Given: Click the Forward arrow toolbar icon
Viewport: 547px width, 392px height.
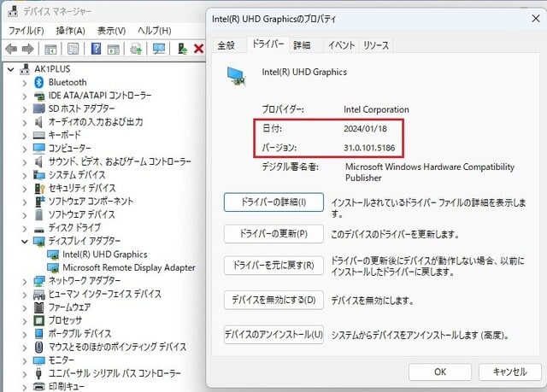Looking at the screenshot, I should point(27,49).
